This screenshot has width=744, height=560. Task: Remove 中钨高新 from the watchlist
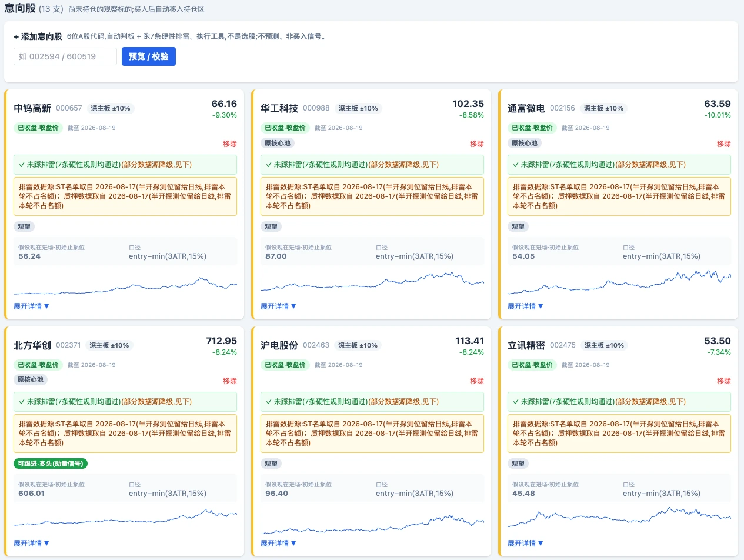pyautogui.click(x=230, y=144)
